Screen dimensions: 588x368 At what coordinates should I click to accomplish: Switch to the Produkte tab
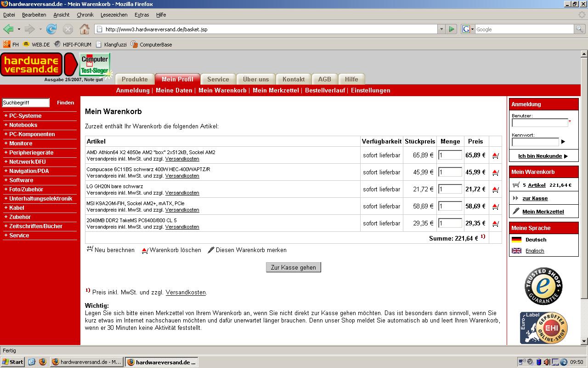[135, 79]
